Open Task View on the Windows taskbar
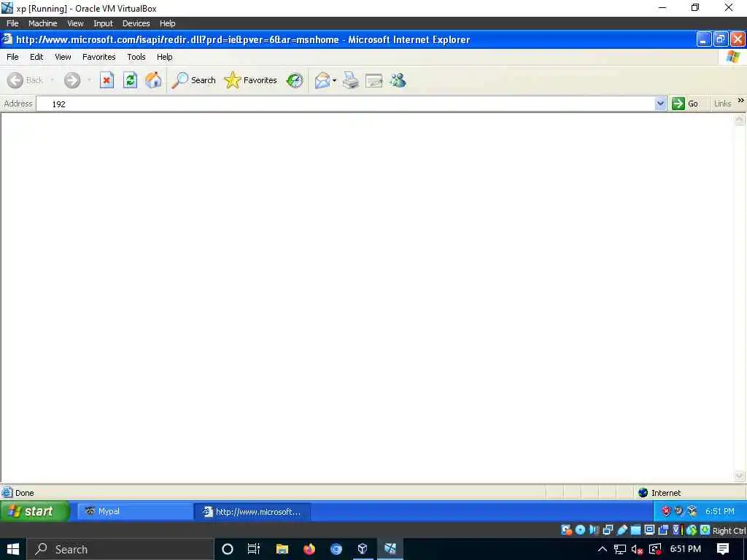This screenshot has width=747, height=560. [254, 549]
